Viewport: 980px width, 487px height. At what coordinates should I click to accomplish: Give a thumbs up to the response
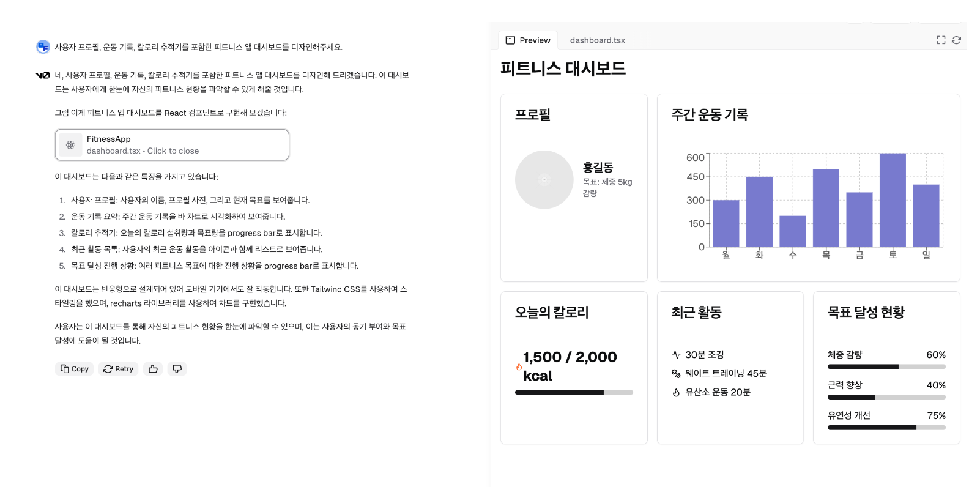tap(153, 369)
